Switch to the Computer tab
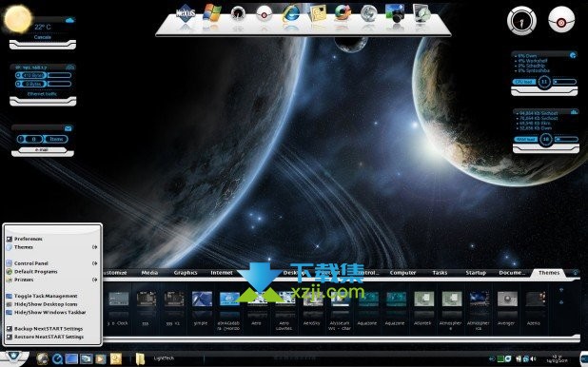The height and width of the screenshot is (367, 588). click(402, 273)
